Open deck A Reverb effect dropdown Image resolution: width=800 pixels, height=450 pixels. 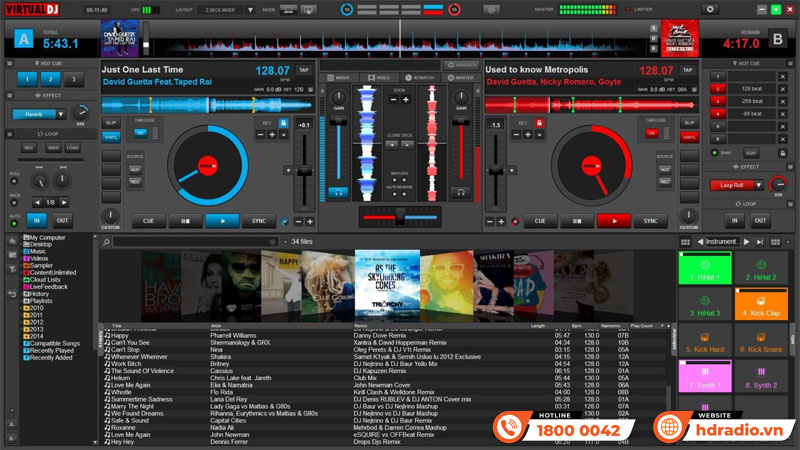pyautogui.click(x=61, y=114)
